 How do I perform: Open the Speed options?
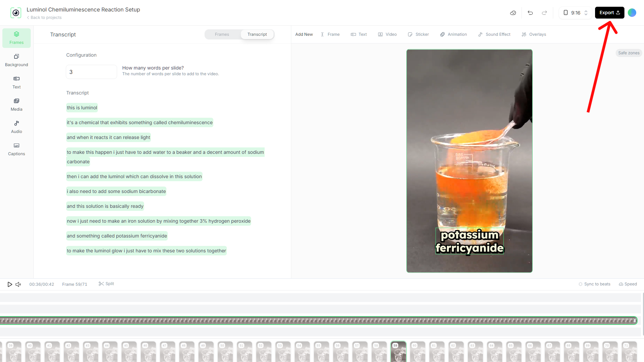tap(628, 284)
